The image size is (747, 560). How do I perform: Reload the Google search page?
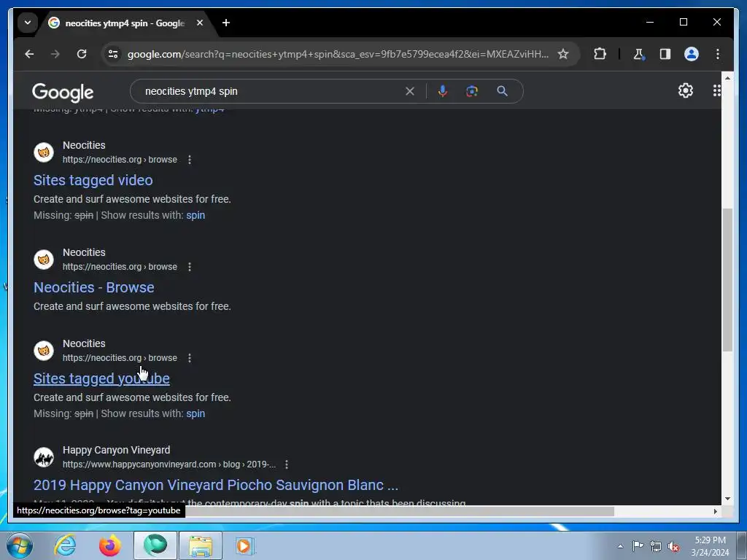(x=82, y=54)
